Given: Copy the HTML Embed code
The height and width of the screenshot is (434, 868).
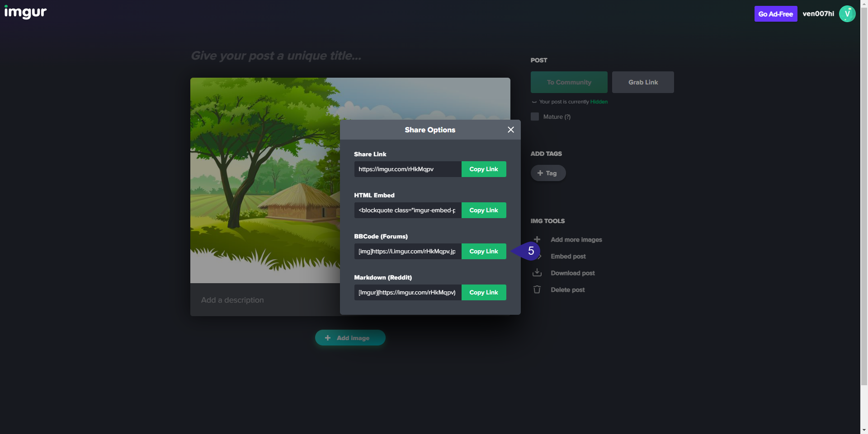Looking at the screenshot, I should tap(483, 210).
